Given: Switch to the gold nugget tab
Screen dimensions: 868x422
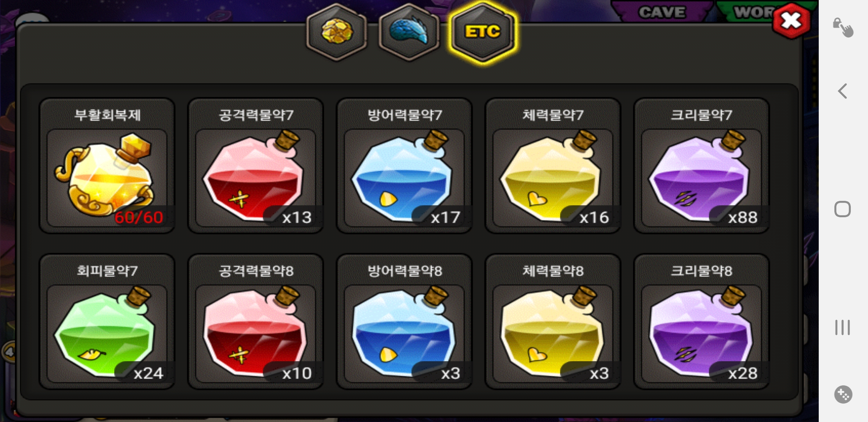Looking at the screenshot, I should tap(337, 32).
